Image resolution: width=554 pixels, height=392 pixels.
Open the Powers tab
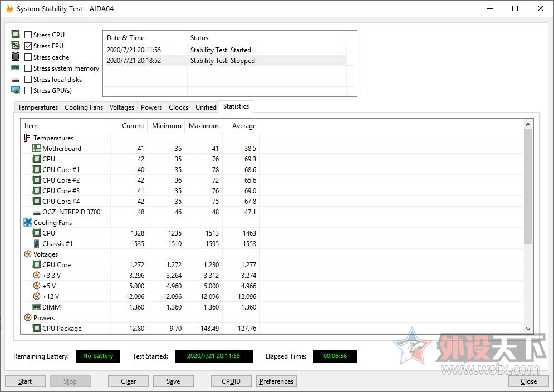coord(151,107)
